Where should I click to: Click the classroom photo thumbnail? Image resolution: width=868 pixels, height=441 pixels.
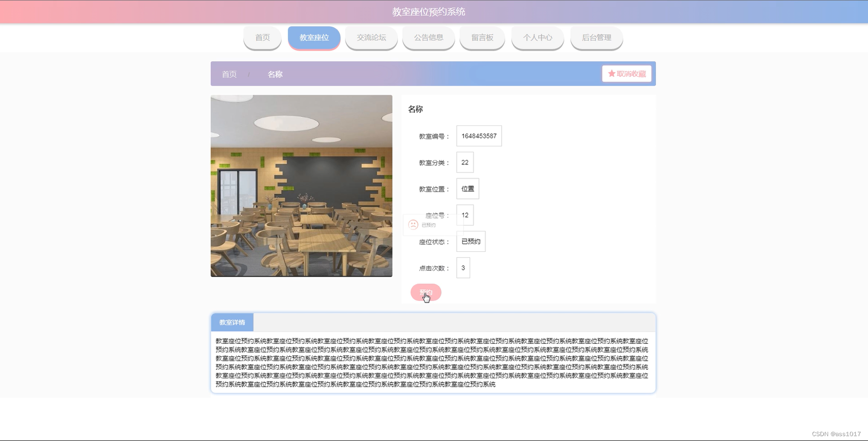[x=301, y=185]
